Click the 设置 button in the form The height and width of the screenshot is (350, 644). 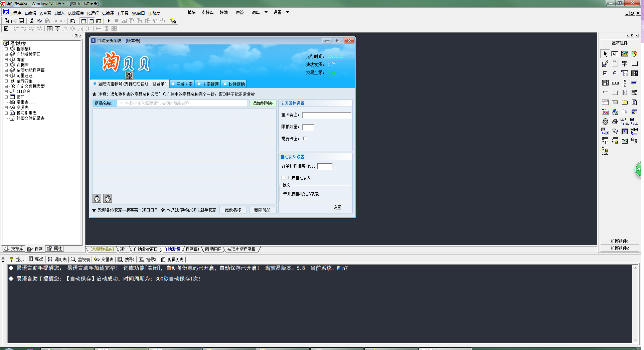click(x=337, y=207)
